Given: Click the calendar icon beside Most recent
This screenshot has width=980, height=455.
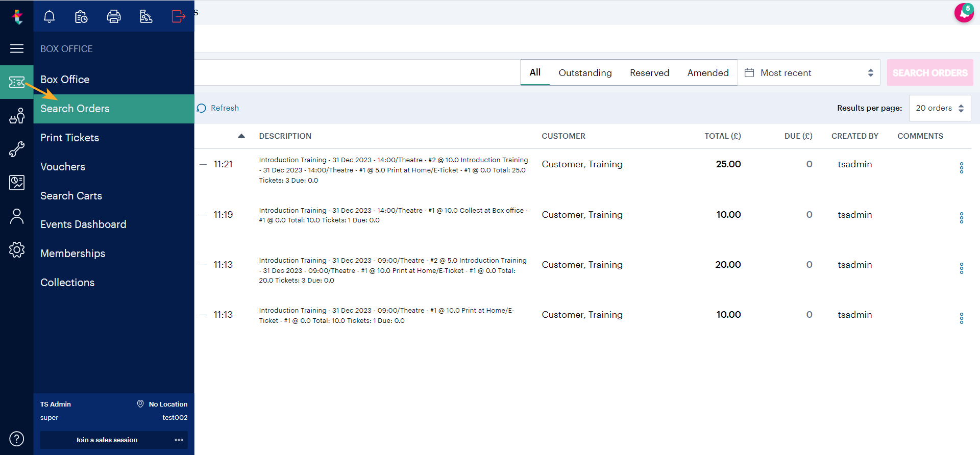Looking at the screenshot, I should [x=749, y=72].
